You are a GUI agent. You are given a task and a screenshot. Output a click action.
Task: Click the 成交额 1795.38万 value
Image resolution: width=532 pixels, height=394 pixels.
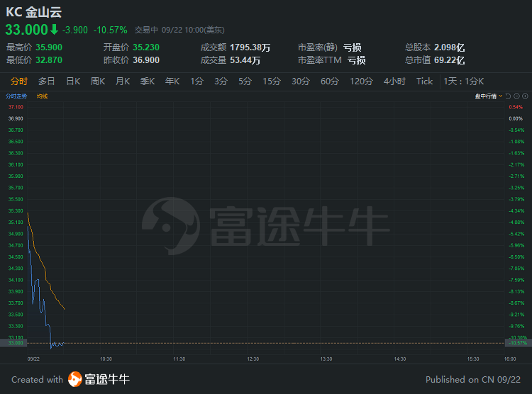[x=250, y=47]
